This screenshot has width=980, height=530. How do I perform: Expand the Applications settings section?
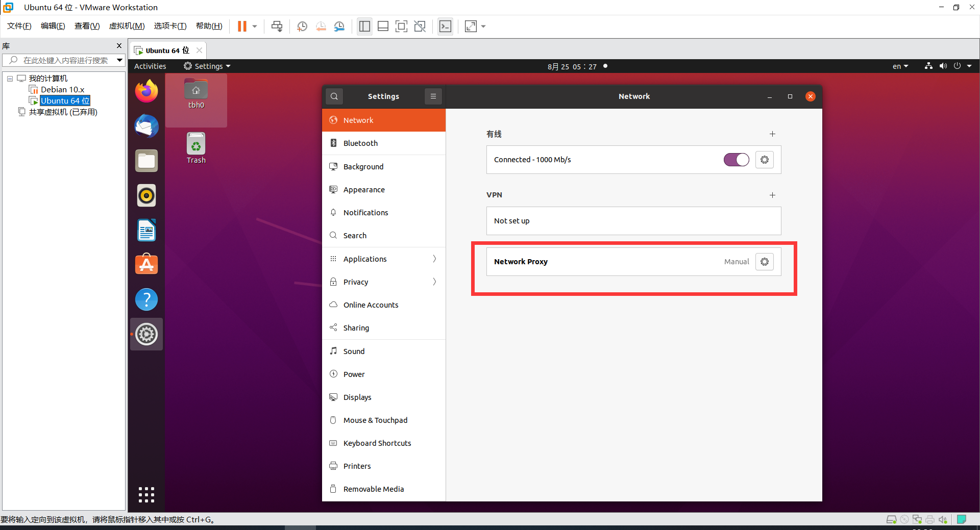[x=383, y=259]
